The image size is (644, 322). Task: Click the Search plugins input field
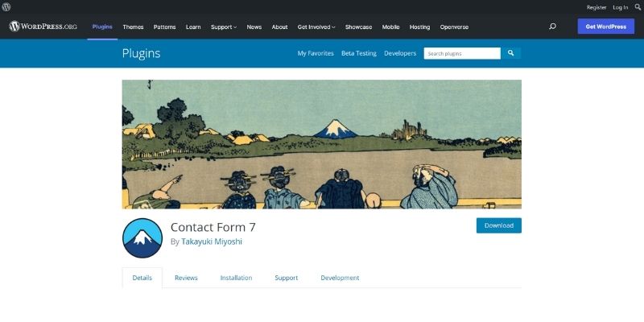pyautogui.click(x=462, y=53)
